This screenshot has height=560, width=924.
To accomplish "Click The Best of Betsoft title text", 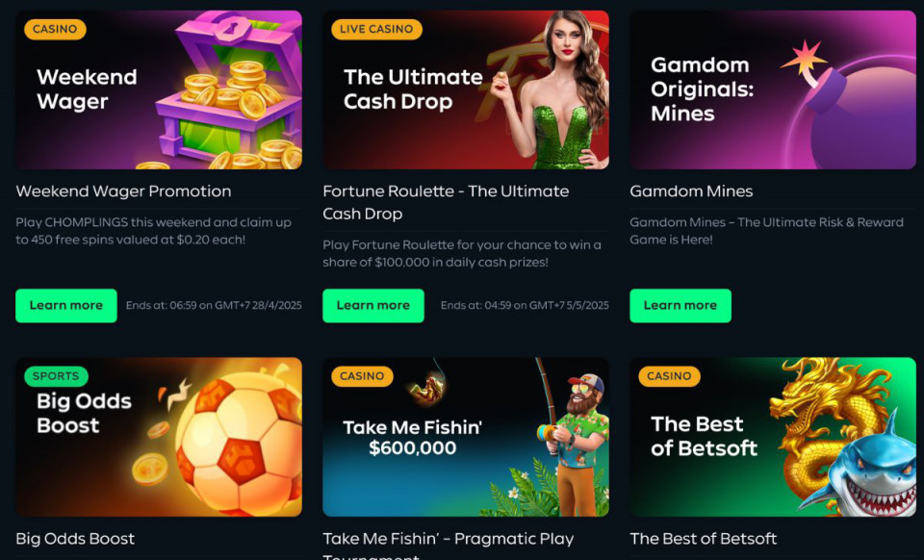I will 703,539.
